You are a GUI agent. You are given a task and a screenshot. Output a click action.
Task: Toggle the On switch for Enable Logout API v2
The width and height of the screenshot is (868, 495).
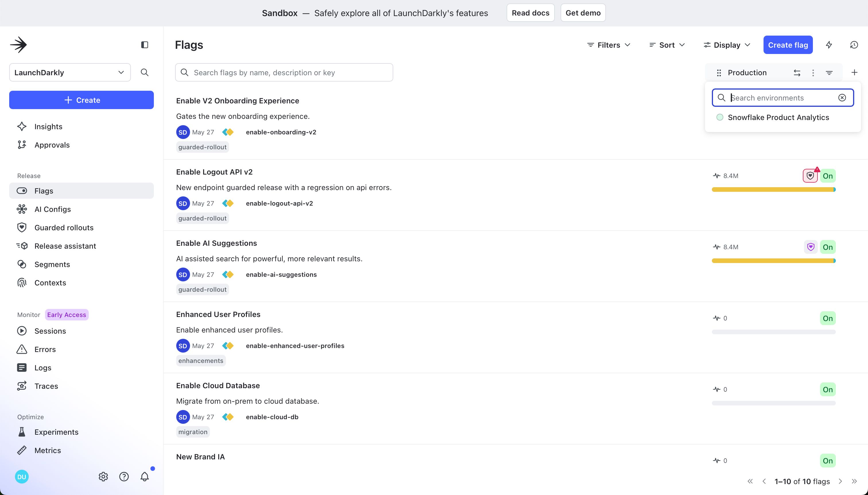[828, 176]
